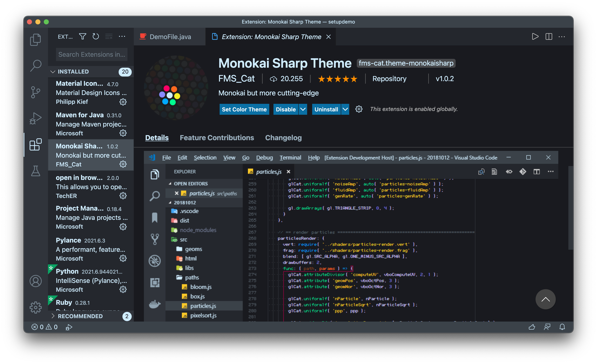This screenshot has height=364, width=597.
Task: Click Set Color Theme button
Action: (x=244, y=109)
